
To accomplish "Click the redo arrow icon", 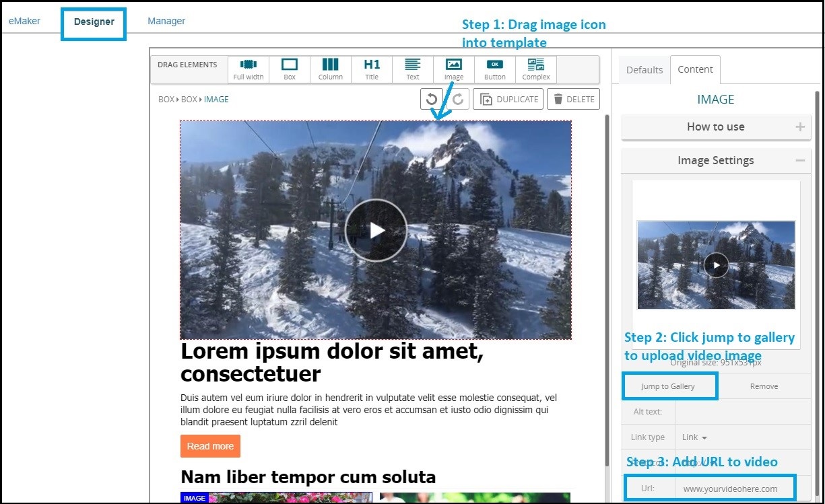I will (457, 99).
